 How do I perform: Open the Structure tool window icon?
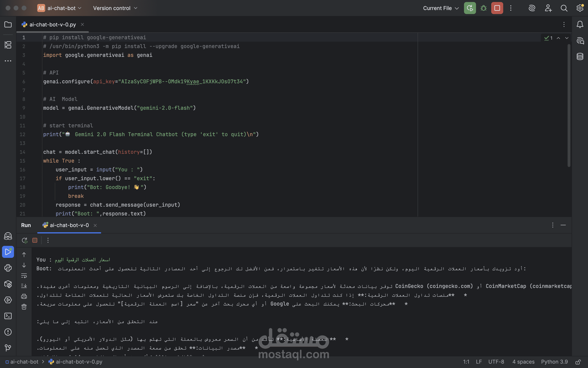click(x=8, y=45)
